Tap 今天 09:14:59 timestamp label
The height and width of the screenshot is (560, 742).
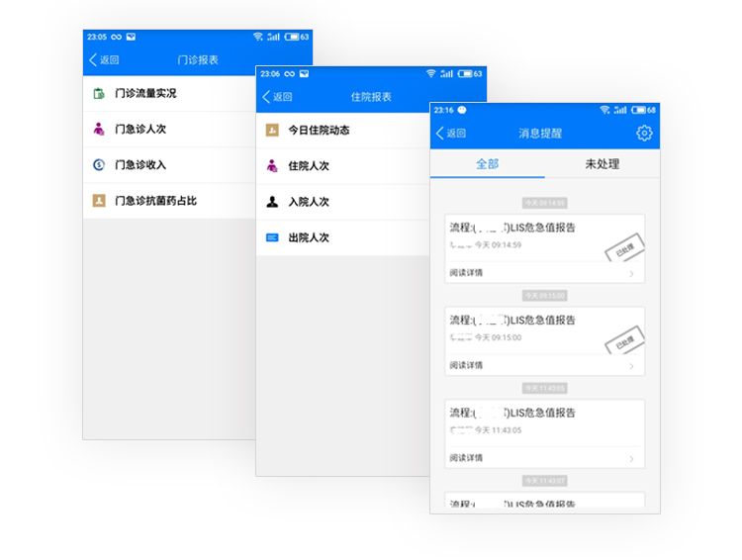545,203
